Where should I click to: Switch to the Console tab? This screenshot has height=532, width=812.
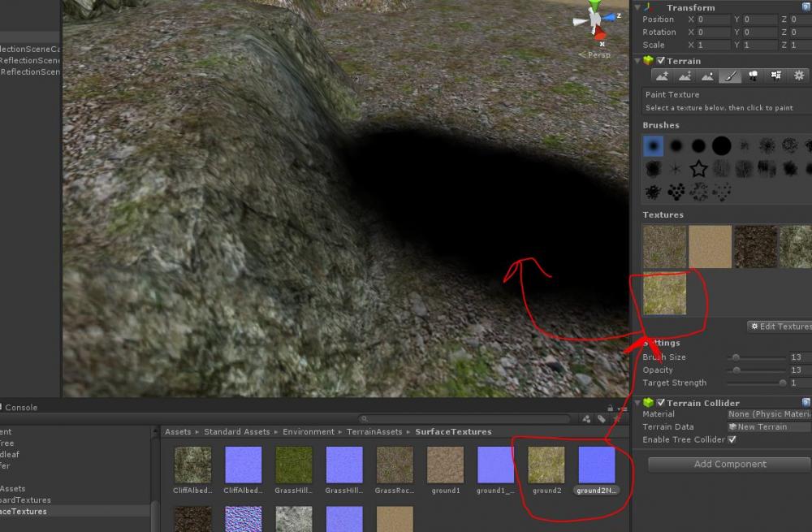pos(20,408)
